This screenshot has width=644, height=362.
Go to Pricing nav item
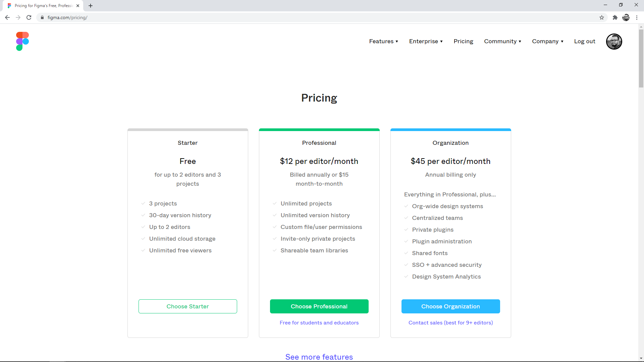[463, 41]
